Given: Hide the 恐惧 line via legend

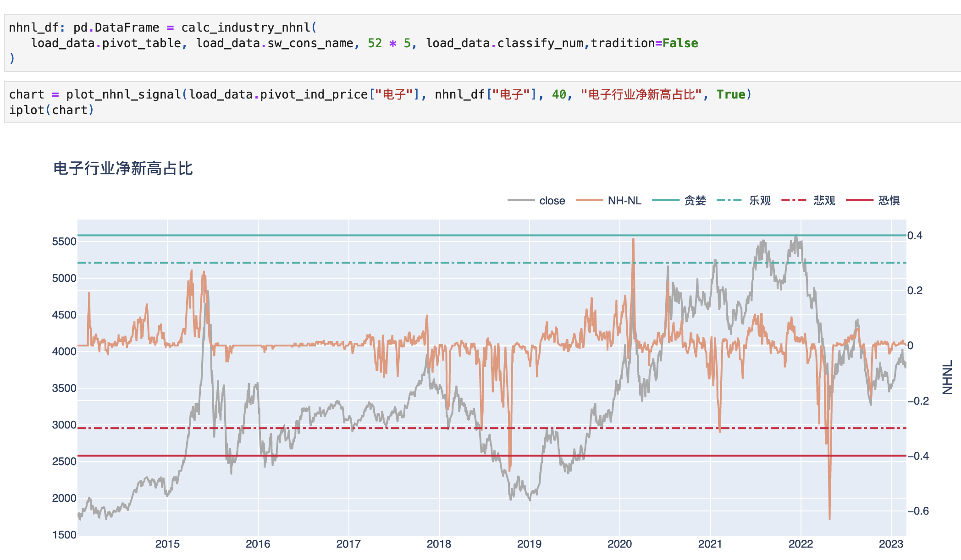Looking at the screenshot, I should [889, 201].
